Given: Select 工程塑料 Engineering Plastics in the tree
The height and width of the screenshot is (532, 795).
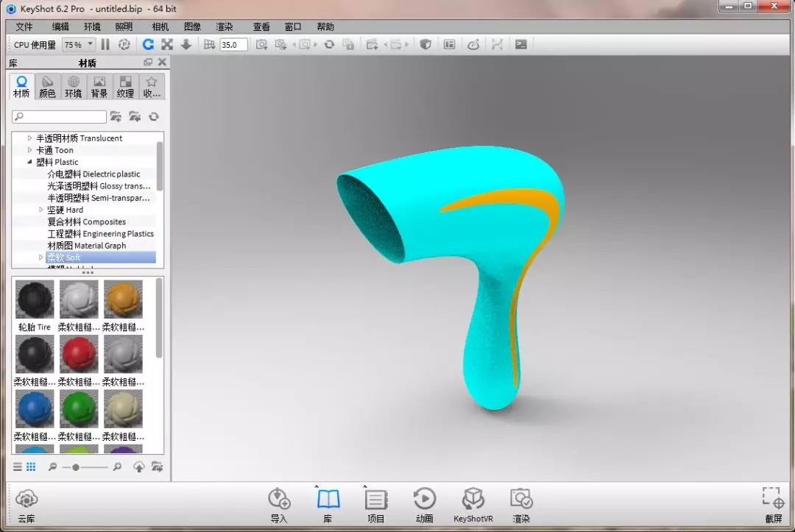Looking at the screenshot, I should click(100, 234).
